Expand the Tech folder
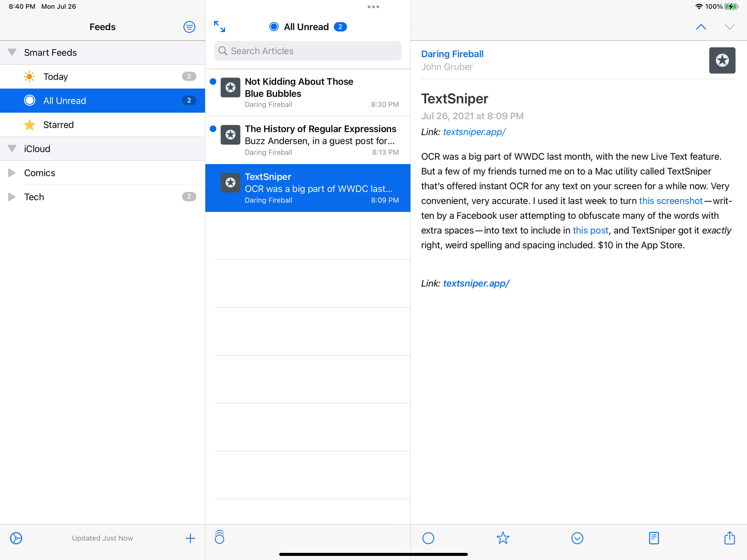The width and height of the screenshot is (747, 560). [x=11, y=197]
